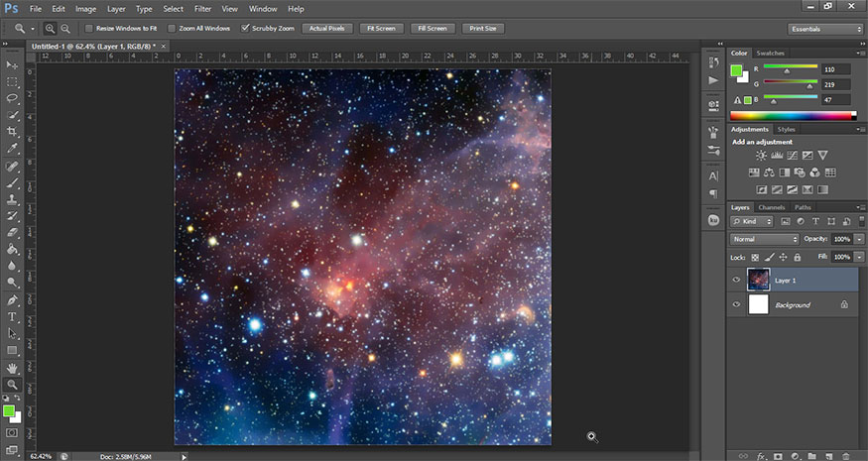Open the Character panel icon

click(x=713, y=176)
